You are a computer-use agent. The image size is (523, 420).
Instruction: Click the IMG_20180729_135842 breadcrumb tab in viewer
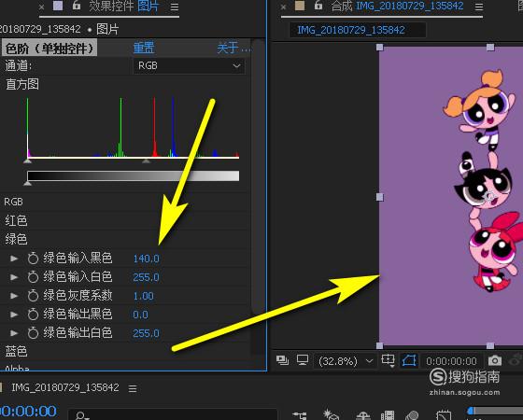click(x=357, y=30)
